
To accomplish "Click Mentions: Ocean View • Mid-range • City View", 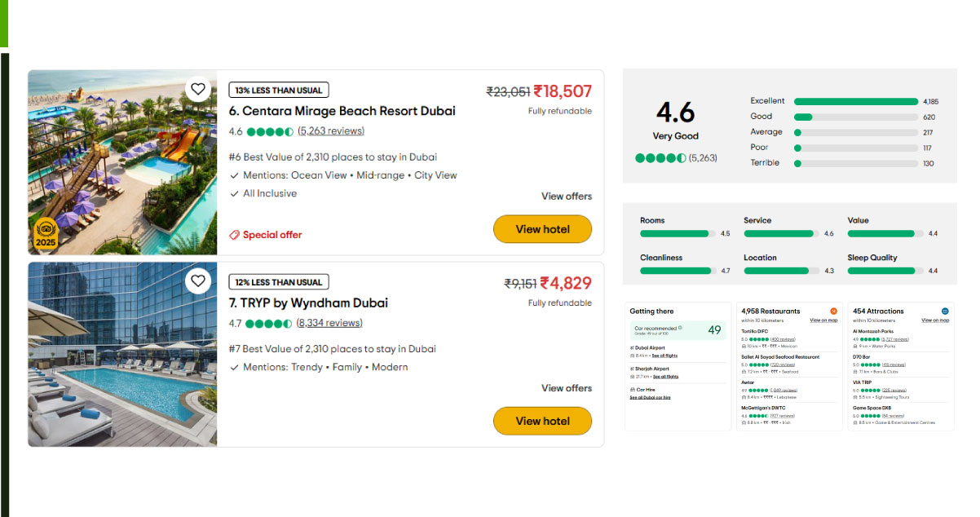I will (x=350, y=175).
